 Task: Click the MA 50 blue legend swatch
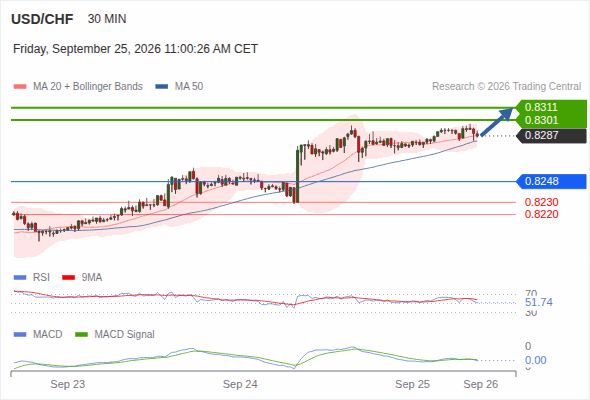point(162,87)
